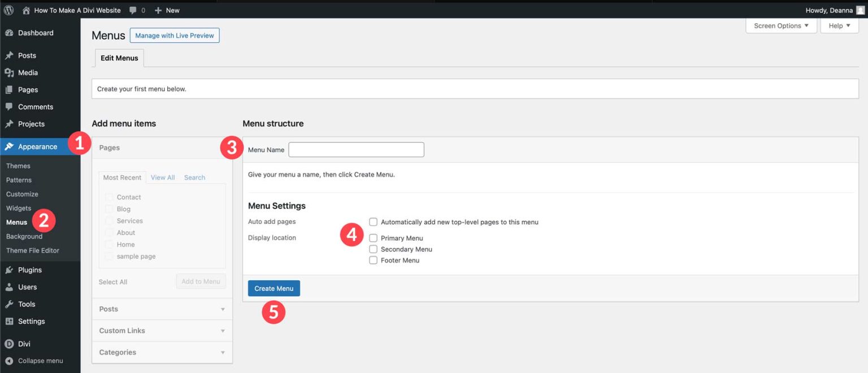Enable the Primary Menu display location
868x373 pixels.
(x=373, y=238)
